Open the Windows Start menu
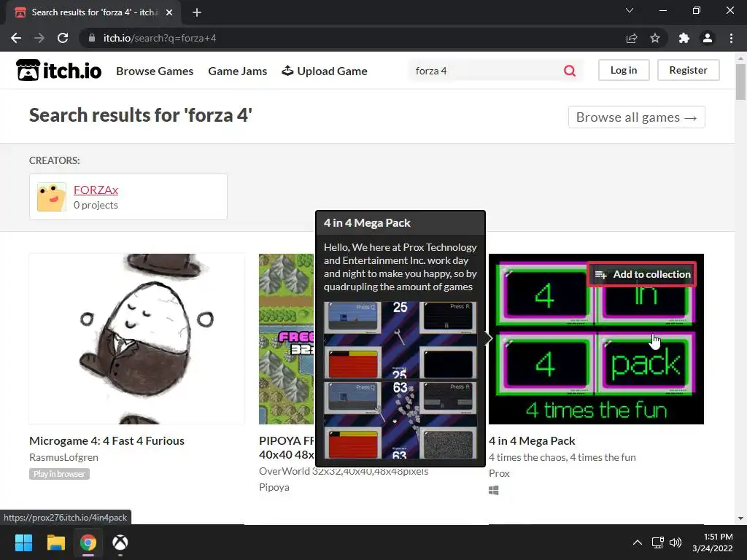 [x=23, y=542]
